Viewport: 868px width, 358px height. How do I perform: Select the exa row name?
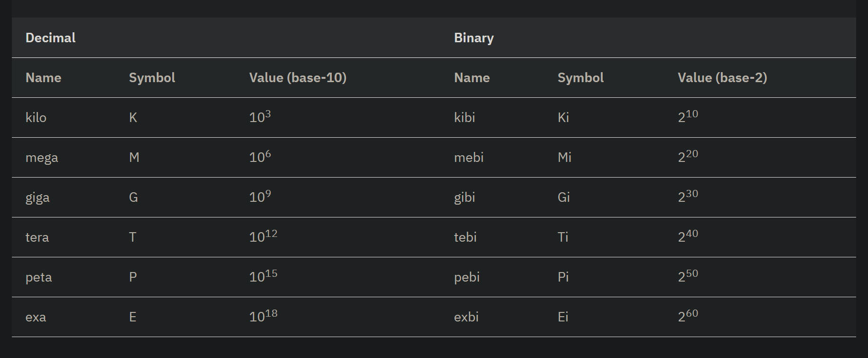coord(36,317)
